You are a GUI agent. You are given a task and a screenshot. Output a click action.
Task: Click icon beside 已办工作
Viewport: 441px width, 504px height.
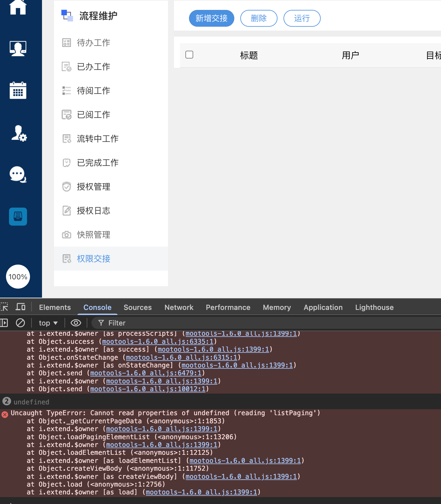(x=67, y=67)
